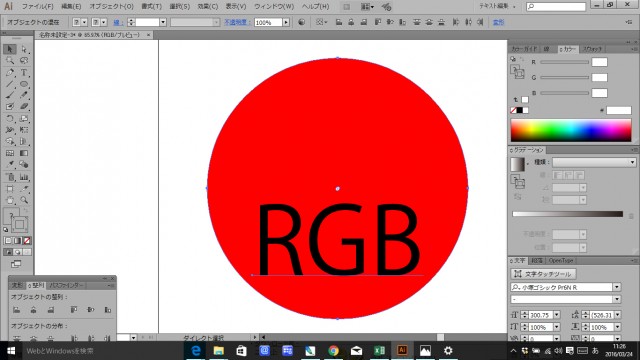Click the None swatch in Color panel
The height and width of the screenshot is (360, 640).
tap(514, 110)
